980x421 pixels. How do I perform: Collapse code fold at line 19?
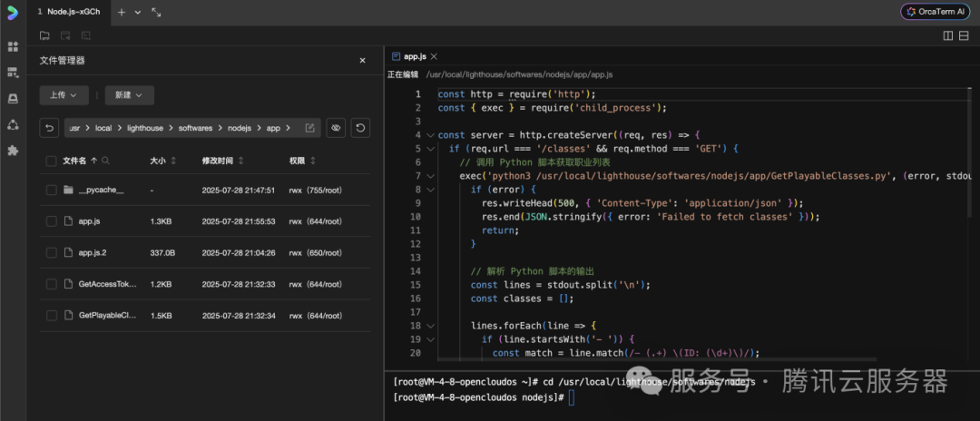430,339
